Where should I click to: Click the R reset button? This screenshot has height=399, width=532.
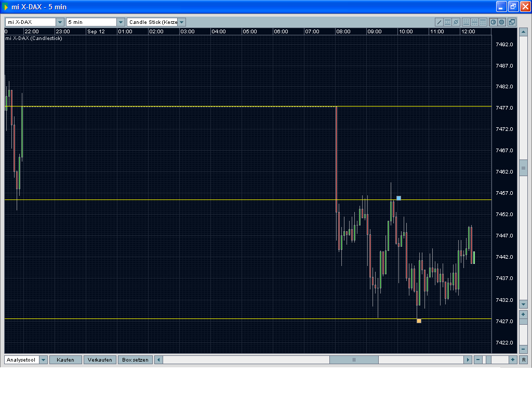tap(524, 360)
